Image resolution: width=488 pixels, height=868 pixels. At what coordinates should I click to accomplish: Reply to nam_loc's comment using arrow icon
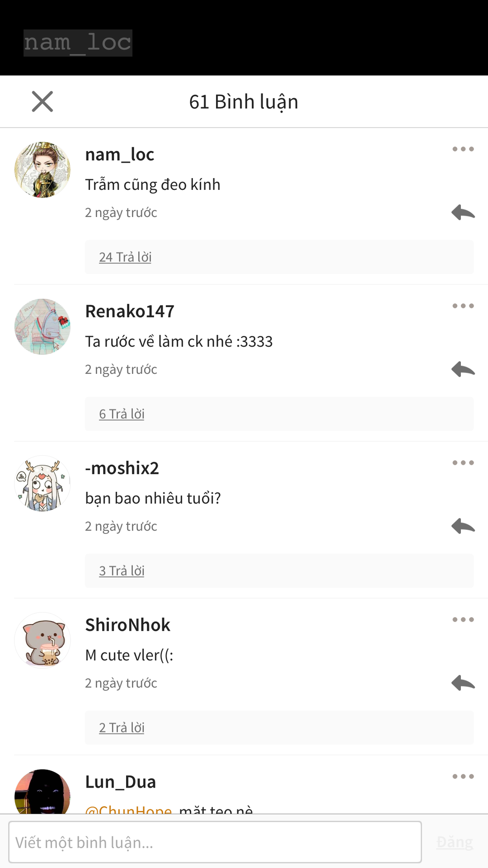pos(463,212)
